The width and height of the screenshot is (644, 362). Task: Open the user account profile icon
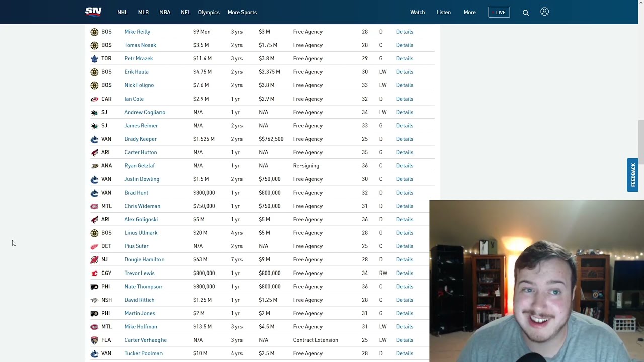pyautogui.click(x=544, y=12)
